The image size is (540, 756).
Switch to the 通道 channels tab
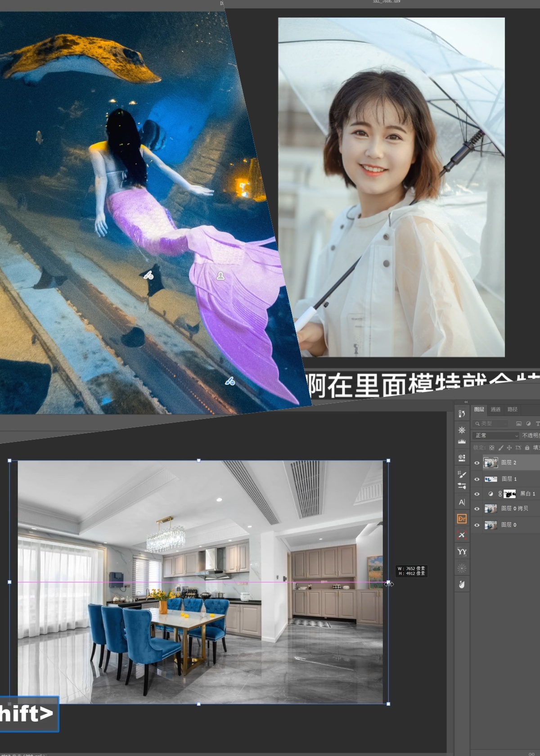coord(495,409)
